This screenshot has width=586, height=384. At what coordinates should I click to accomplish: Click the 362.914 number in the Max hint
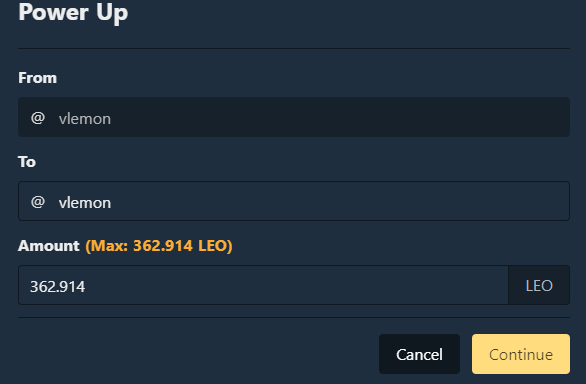tap(163, 246)
